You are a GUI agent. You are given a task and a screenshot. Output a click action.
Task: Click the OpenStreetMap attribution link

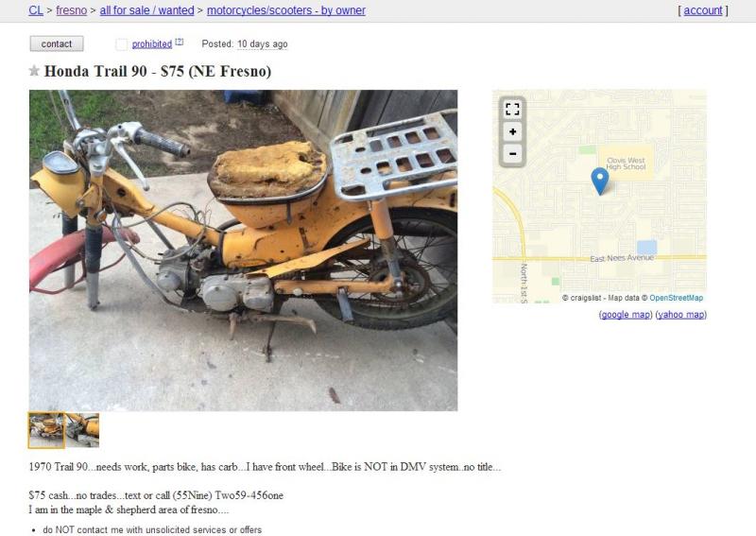click(x=676, y=298)
